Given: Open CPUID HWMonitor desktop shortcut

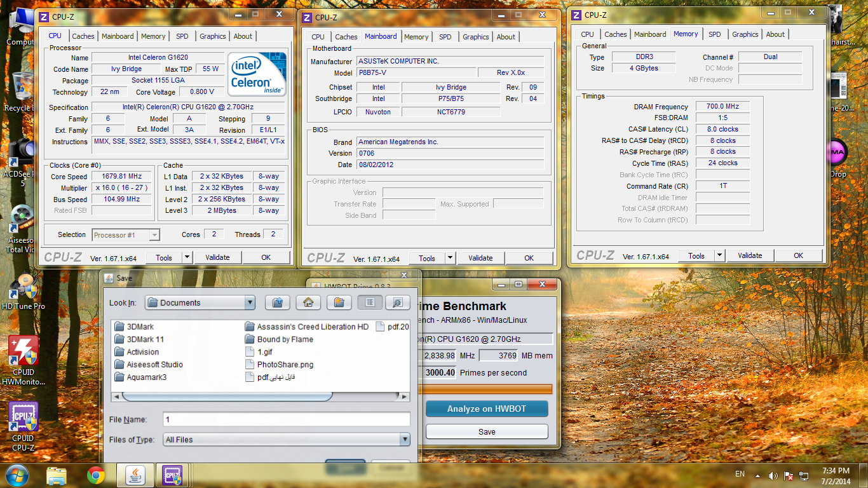Looking at the screenshot, I should [24, 361].
